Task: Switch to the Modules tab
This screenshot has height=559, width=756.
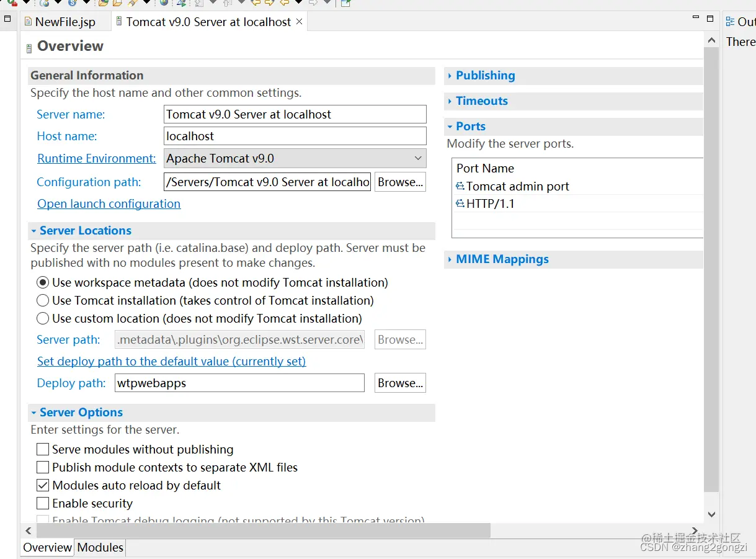Action: click(100, 547)
